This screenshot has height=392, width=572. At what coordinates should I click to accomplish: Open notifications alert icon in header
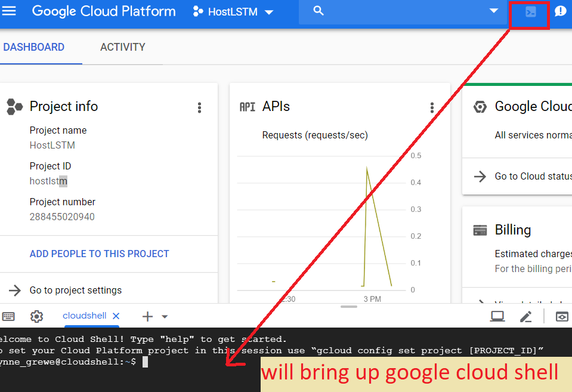click(560, 11)
